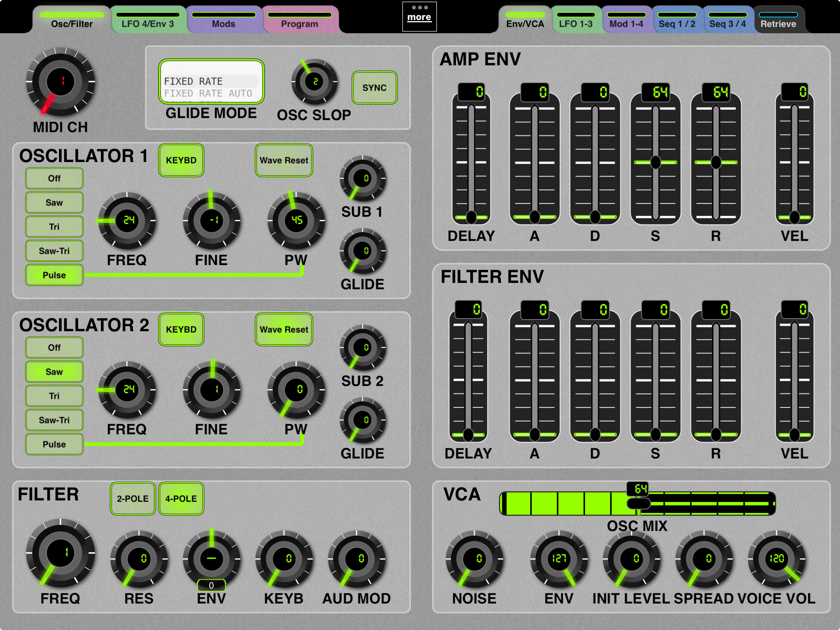
Task: Set Oscillator 1 waveform to Off
Action: click(x=54, y=179)
